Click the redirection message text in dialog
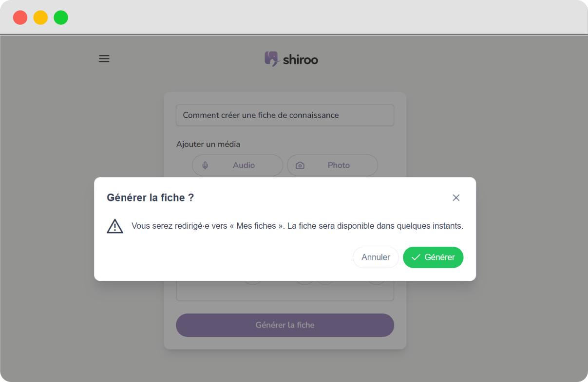The image size is (588, 382). click(297, 226)
